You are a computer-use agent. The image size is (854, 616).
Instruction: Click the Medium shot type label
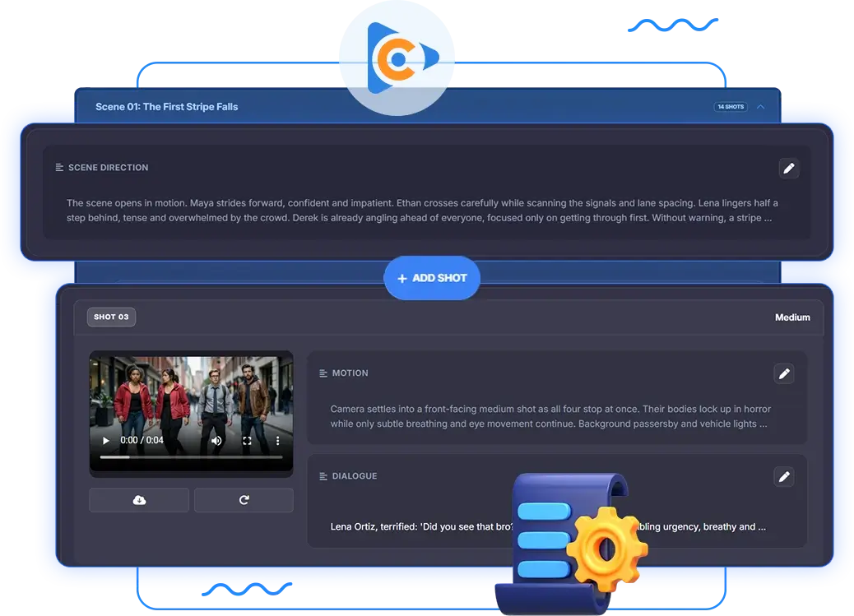792,317
